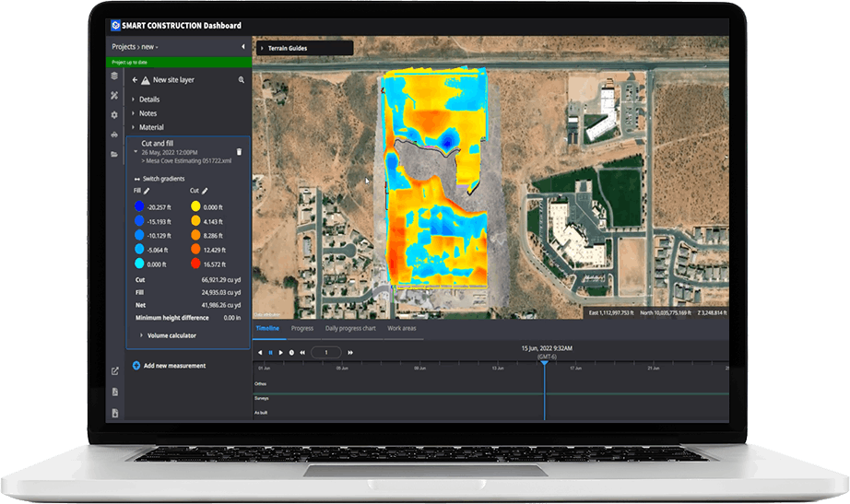Go back using arrow beside New site layer
The height and width of the screenshot is (504, 850).
(135, 79)
